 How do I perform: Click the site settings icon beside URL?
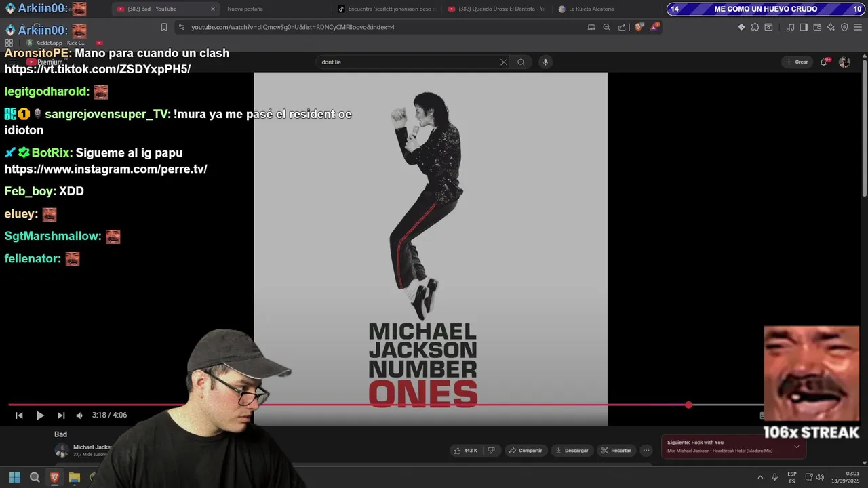point(181,27)
